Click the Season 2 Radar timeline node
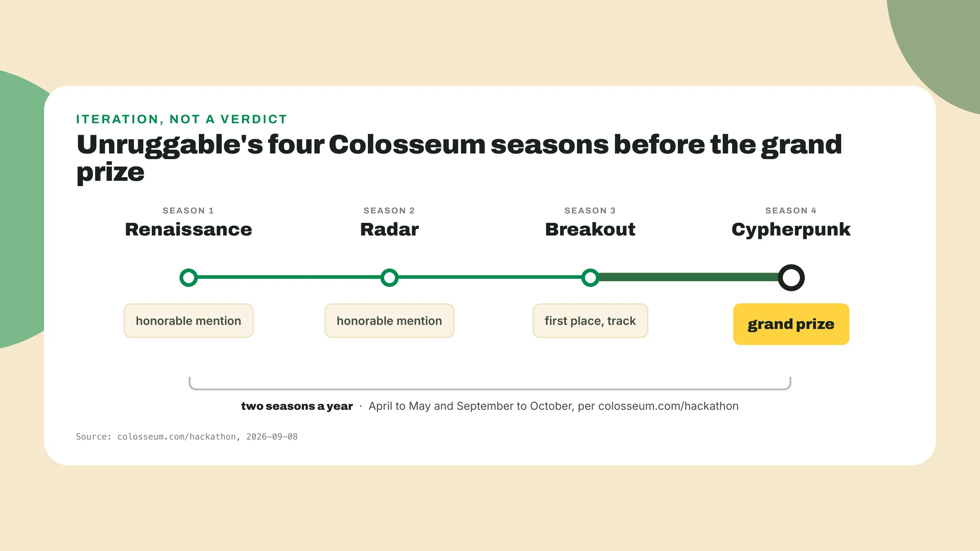The height and width of the screenshot is (551, 980). coord(390,278)
